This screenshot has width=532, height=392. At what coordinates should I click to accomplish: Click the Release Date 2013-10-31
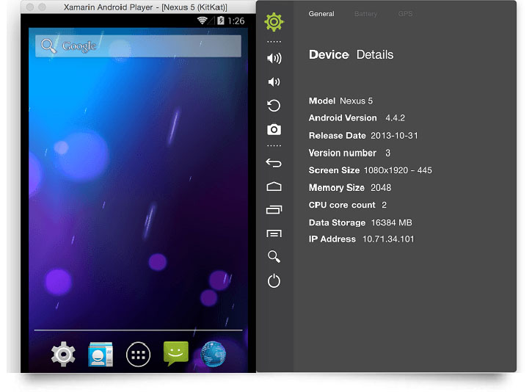tap(394, 135)
